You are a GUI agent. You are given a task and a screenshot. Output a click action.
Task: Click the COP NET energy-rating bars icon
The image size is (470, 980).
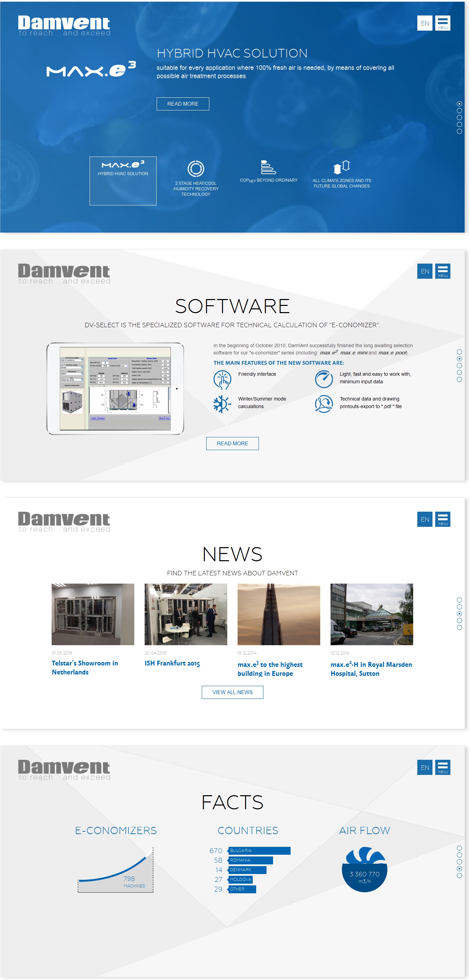click(x=268, y=167)
